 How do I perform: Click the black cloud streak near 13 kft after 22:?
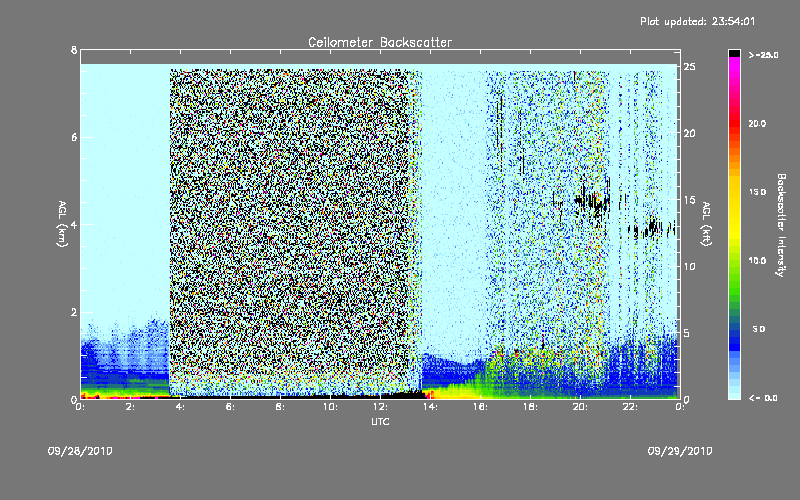click(652, 228)
